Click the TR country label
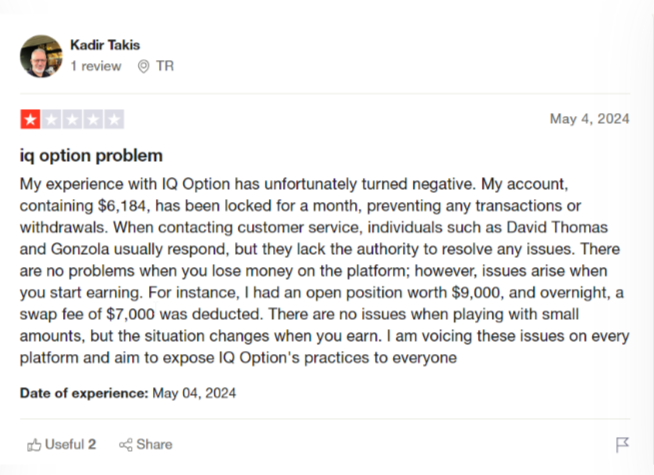 pos(165,66)
